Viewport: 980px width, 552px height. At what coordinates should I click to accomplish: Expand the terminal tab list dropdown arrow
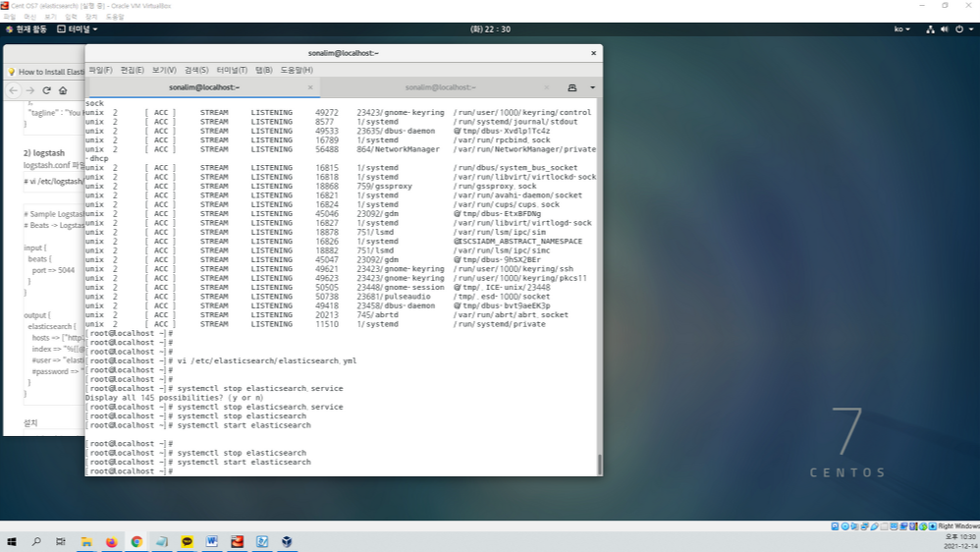[592, 87]
